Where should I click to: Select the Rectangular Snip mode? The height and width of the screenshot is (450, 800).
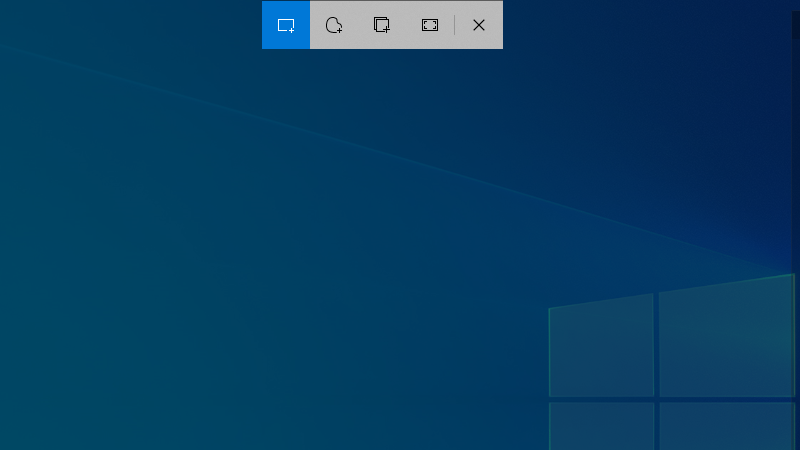pyautogui.click(x=286, y=25)
